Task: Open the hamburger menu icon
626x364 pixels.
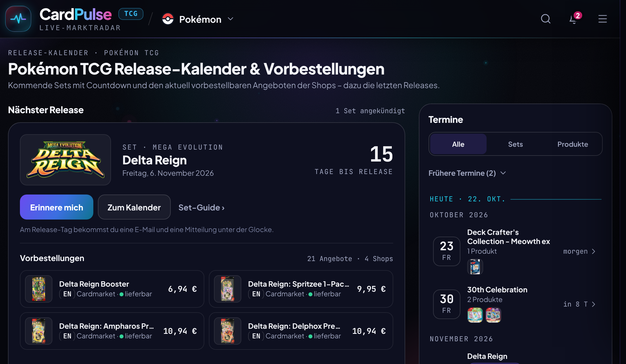Action: 602,19
